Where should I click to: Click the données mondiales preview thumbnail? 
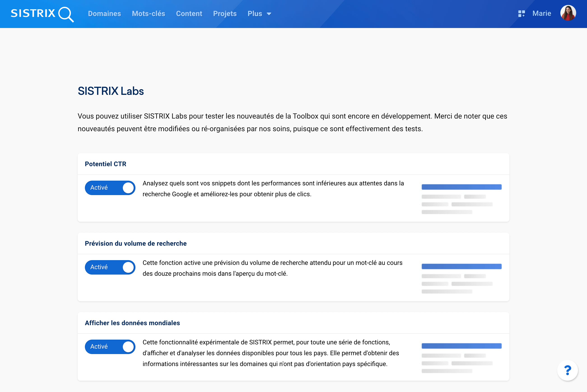tap(461, 358)
